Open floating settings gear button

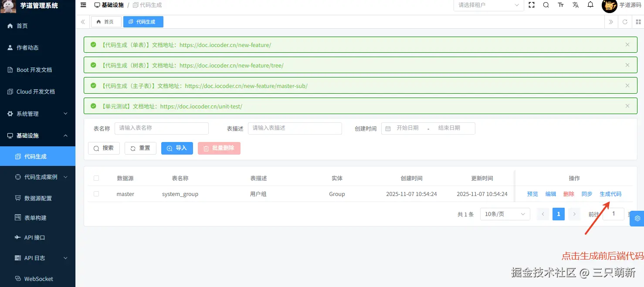click(x=637, y=218)
